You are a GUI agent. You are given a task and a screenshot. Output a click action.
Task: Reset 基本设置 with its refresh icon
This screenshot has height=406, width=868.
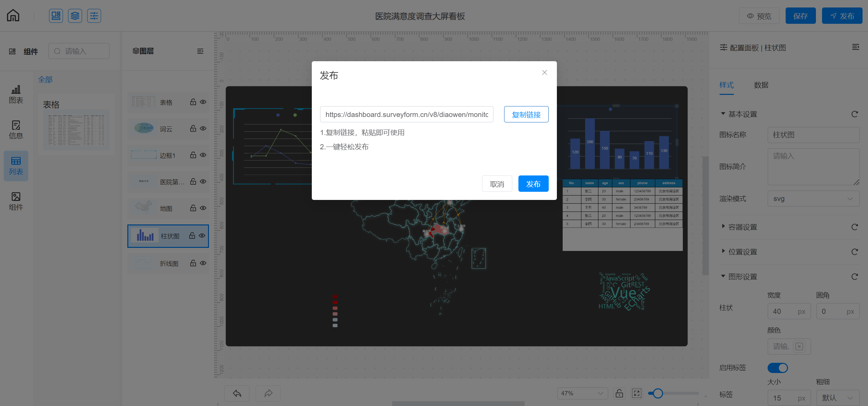(854, 114)
